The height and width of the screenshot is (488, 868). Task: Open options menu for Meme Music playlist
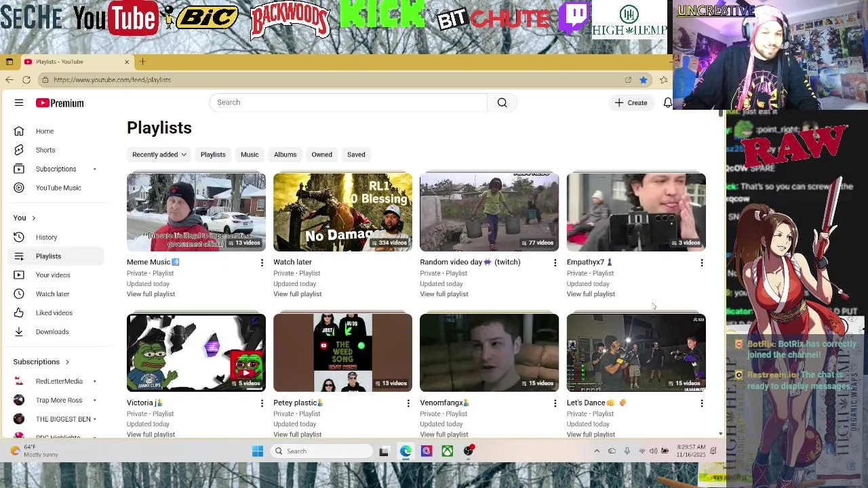pos(262,263)
